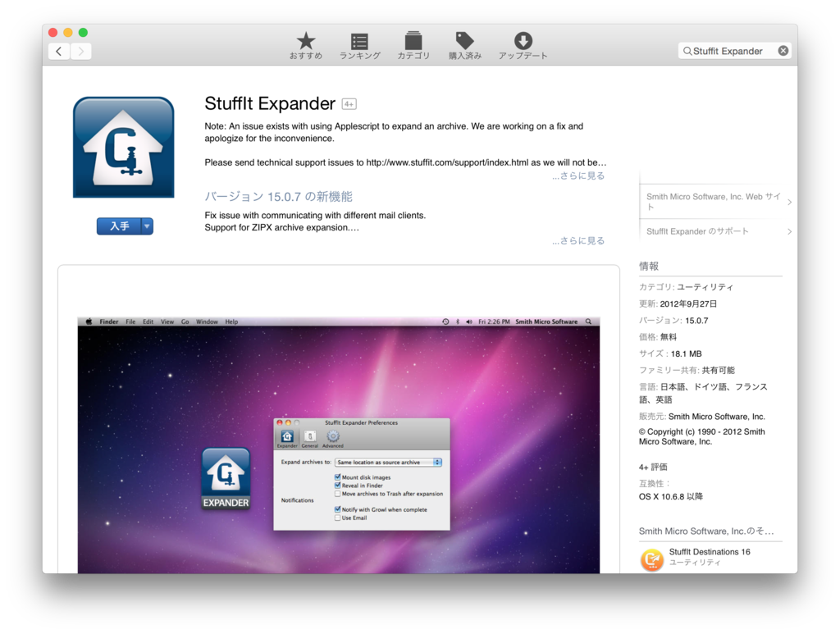Open the アップデート updates tab
This screenshot has height=634, width=840.
(x=523, y=45)
